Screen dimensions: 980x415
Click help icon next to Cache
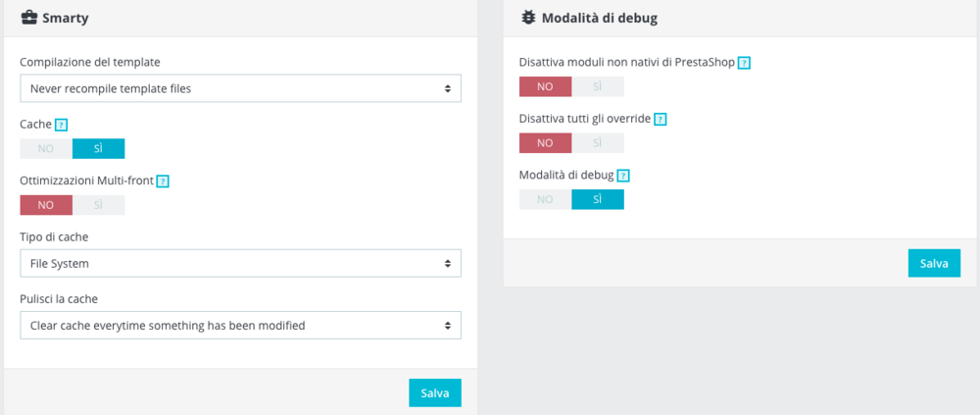(62, 125)
